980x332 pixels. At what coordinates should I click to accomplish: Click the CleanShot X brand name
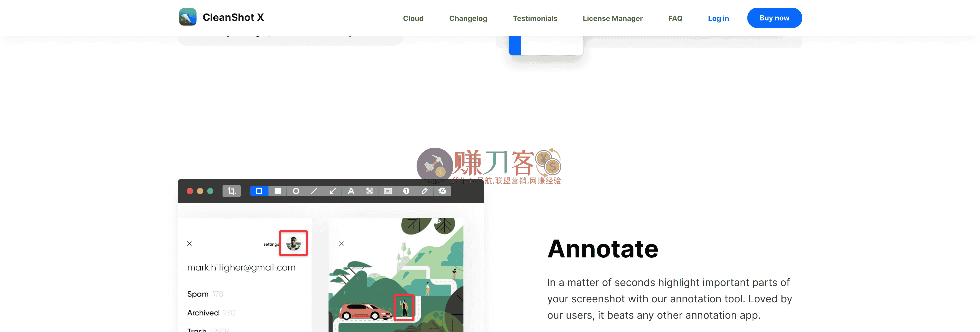pos(233,17)
